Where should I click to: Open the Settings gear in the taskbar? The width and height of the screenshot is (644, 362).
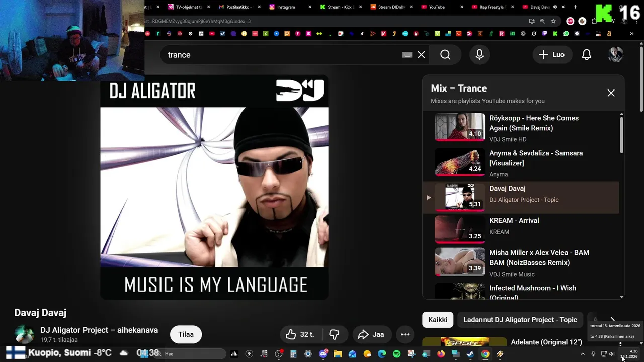pos(308,354)
